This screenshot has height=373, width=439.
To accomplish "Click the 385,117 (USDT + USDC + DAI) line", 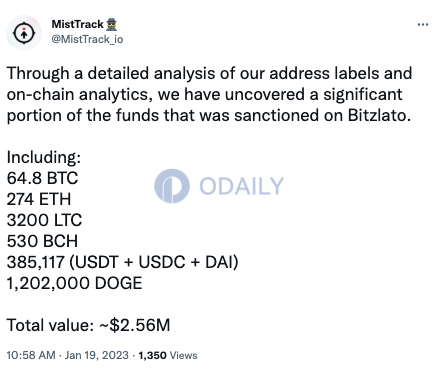I will [123, 262].
